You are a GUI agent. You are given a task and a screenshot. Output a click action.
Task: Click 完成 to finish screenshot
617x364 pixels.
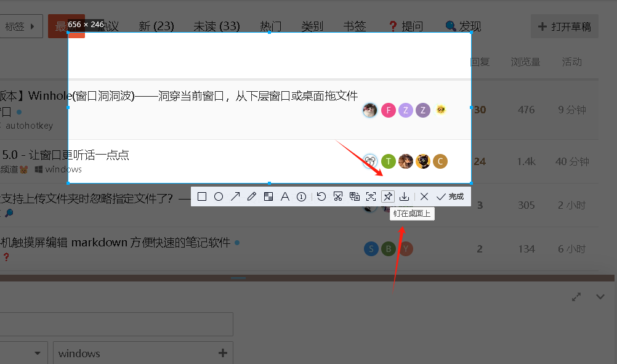pos(450,196)
